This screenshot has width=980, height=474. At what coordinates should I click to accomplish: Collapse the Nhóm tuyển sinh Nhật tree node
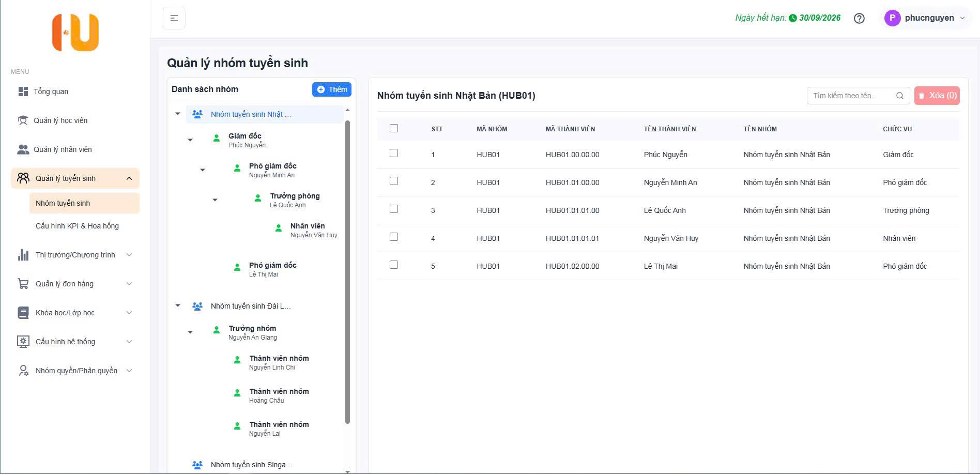click(178, 114)
